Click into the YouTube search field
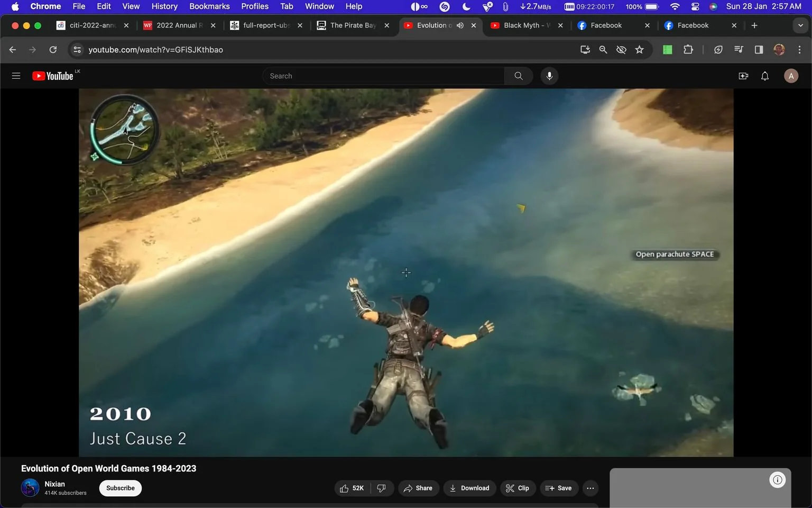The image size is (812, 508). pyautogui.click(x=384, y=76)
